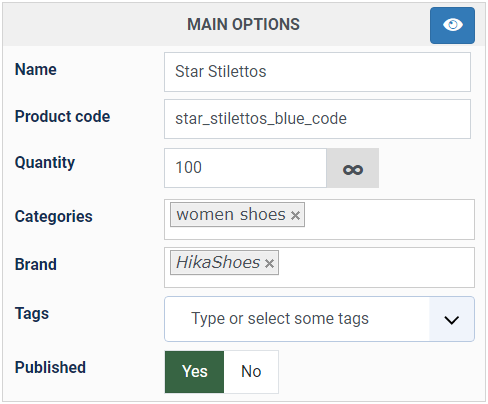Set Published to No

(x=251, y=372)
